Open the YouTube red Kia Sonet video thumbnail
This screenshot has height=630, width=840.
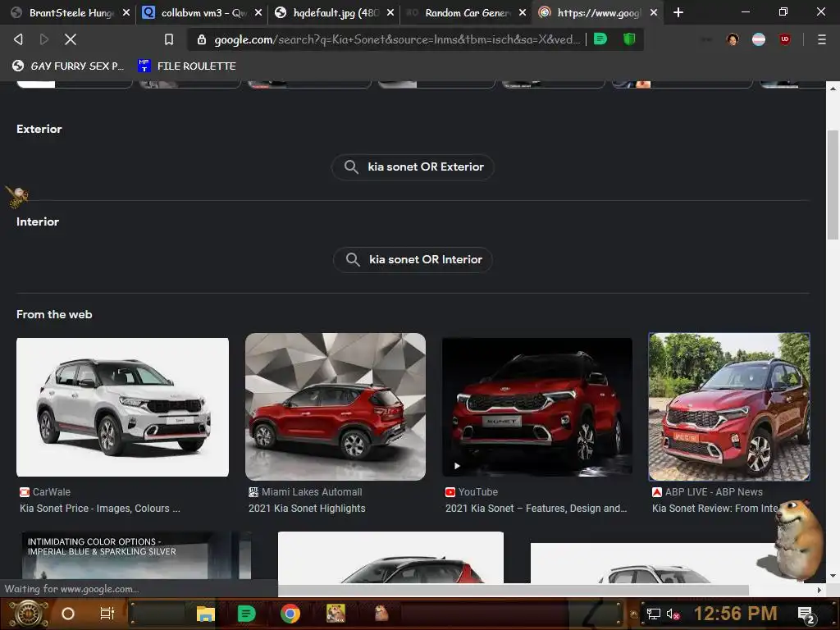click(536, 407)
